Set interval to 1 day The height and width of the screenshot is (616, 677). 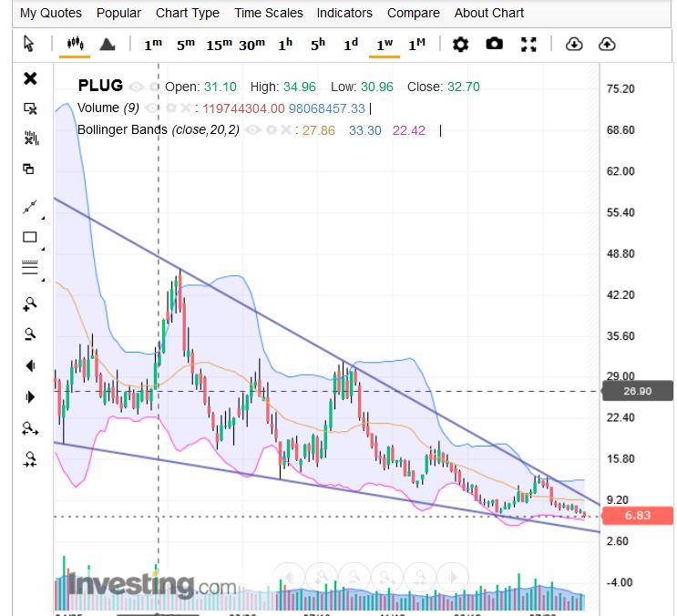click(351, 44)
